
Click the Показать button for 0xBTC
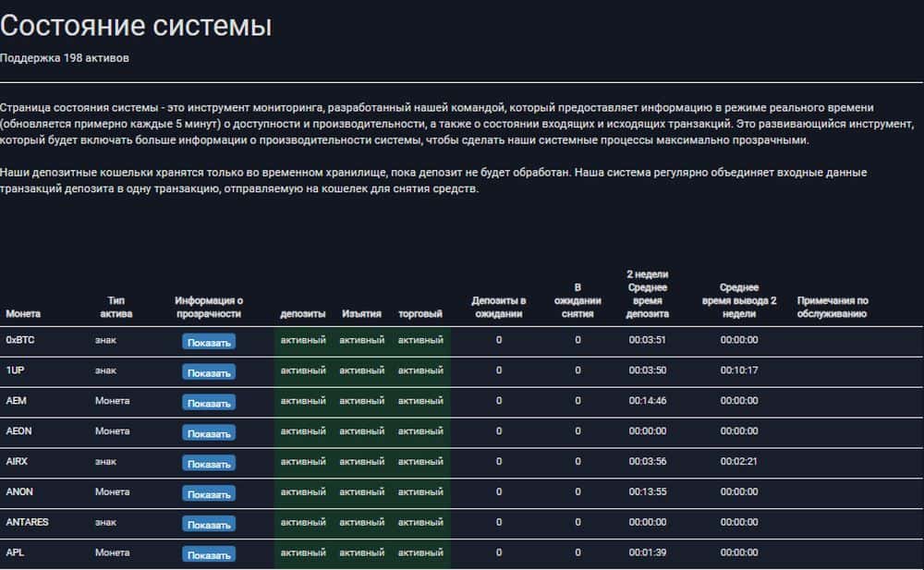pos(209,342)
